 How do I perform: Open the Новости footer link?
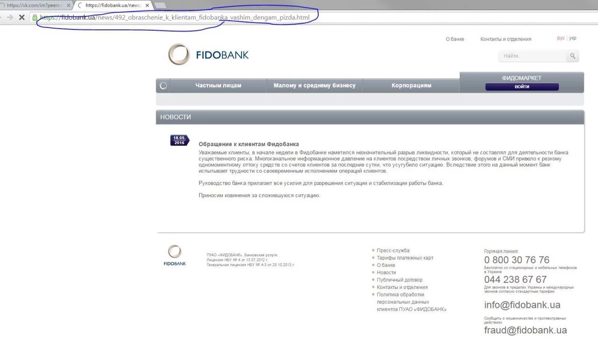(386, 273)
